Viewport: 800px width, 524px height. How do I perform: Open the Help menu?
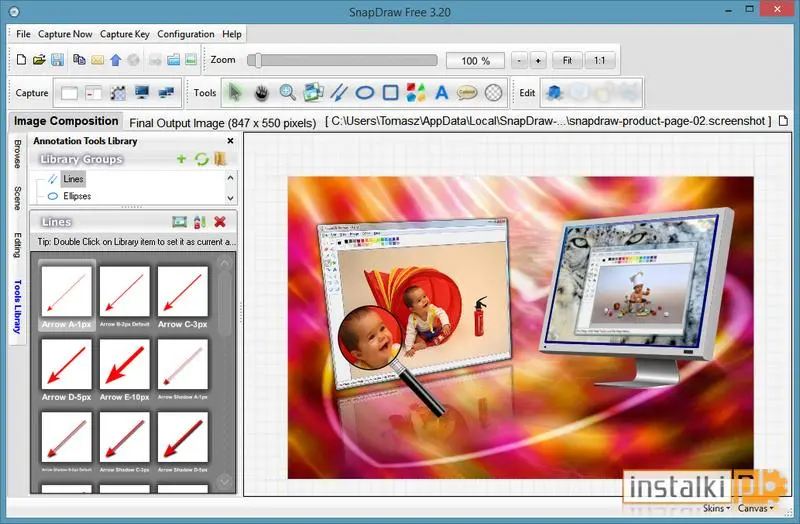pyautogui.click(x=232, y=34)
